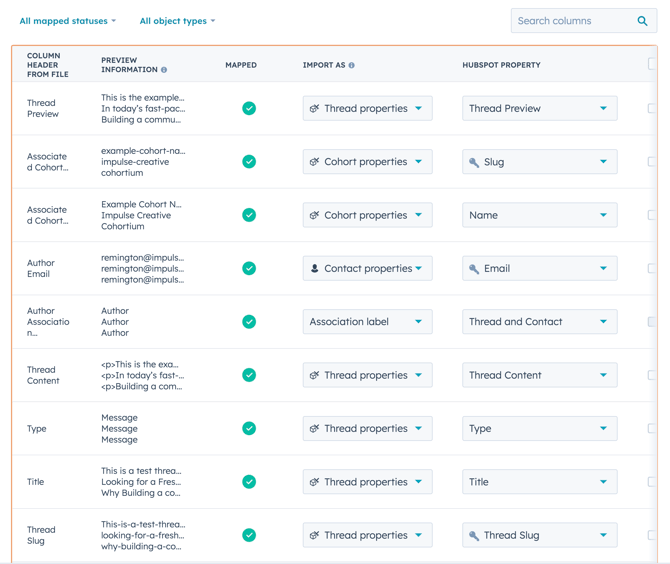Open the Association label import dropdown
Screen dimensions: 670x564
[x=367, y=322]
